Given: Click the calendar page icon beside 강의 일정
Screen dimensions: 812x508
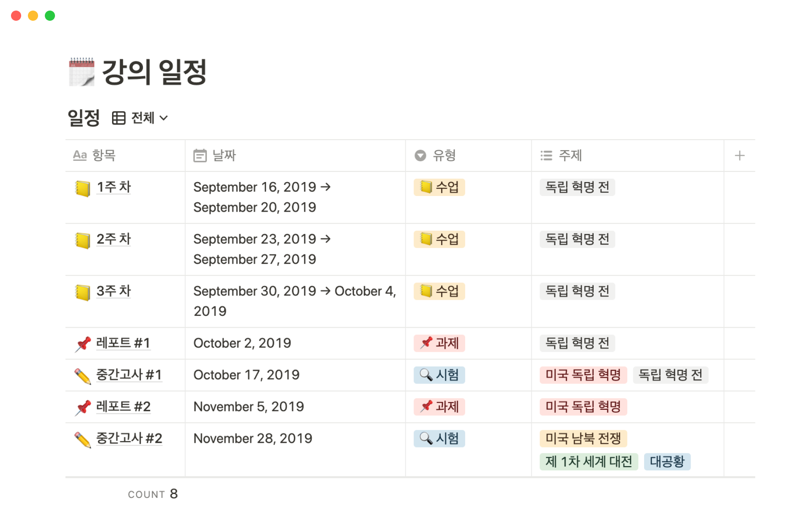Looking at the screenshot, I should tap(82, 72).
